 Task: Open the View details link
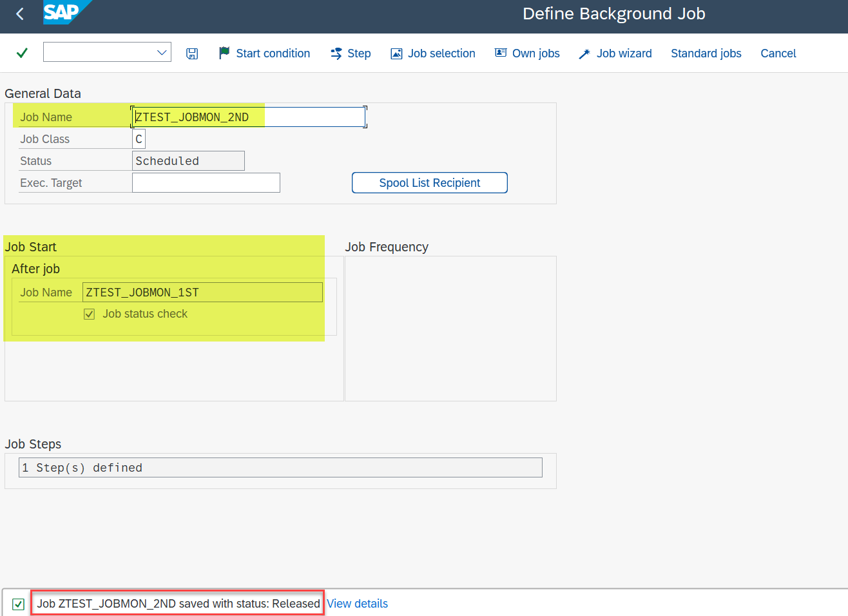[x=358, y=604]
